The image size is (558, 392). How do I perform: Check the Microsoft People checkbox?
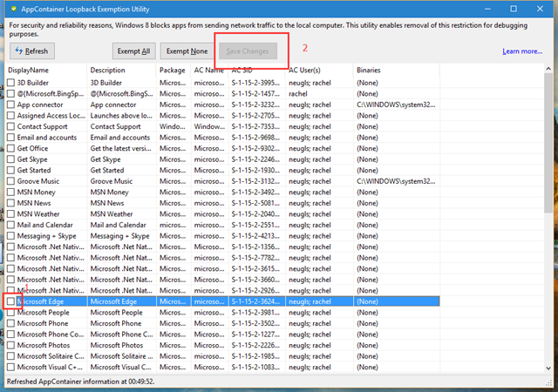tap(10, 313)
